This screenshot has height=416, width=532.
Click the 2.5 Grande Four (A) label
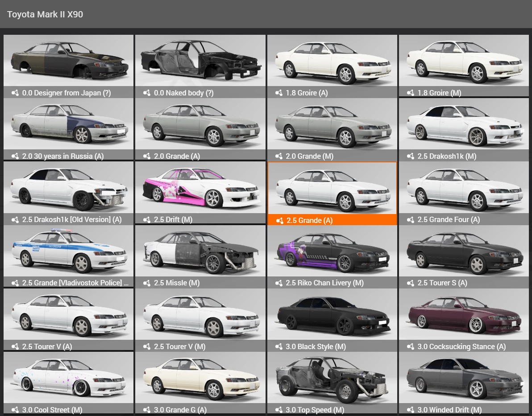449,220
